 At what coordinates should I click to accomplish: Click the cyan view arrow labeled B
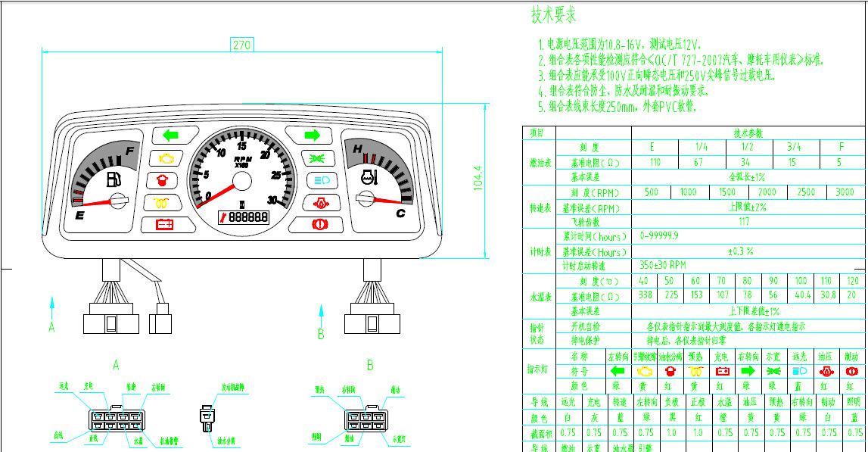point(322,315)
